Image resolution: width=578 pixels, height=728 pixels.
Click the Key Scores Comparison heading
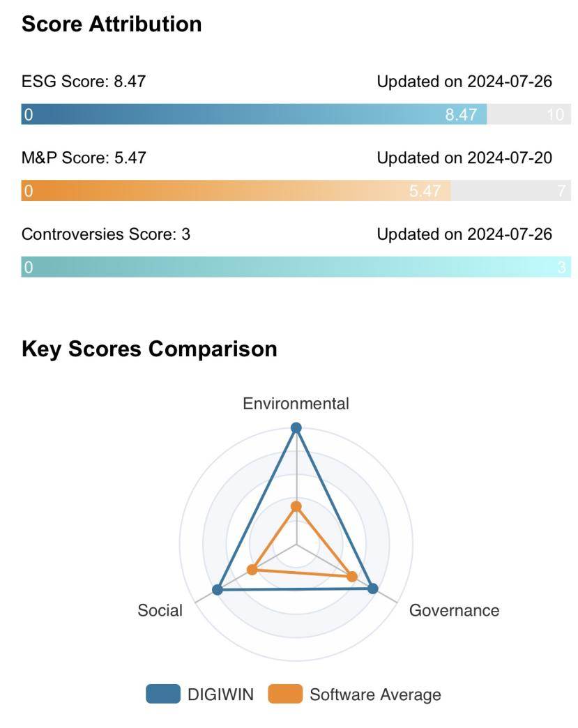pyautogui.click(x=149, y=349)
